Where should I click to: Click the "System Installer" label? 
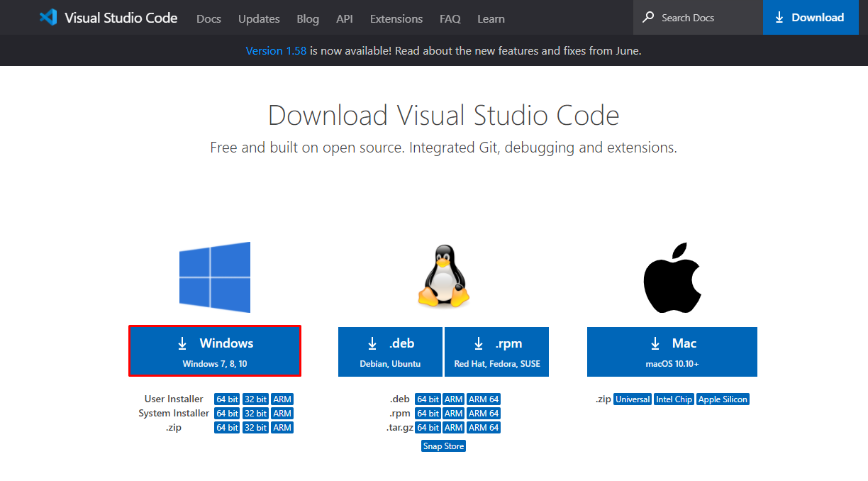pyautogui.click(x=174, y=414)
